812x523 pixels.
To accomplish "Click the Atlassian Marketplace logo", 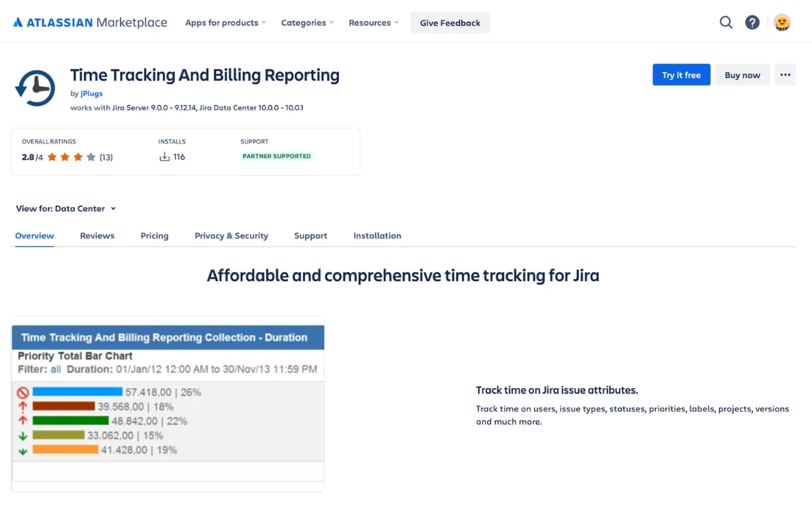I will pos(90,23).
